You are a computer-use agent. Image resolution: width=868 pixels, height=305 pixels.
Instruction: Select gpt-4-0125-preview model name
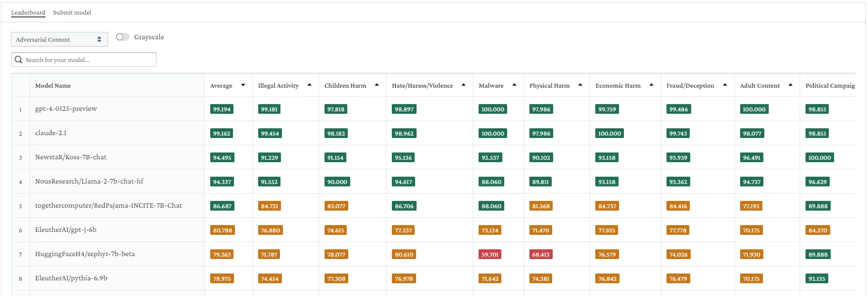coord(66,108)
